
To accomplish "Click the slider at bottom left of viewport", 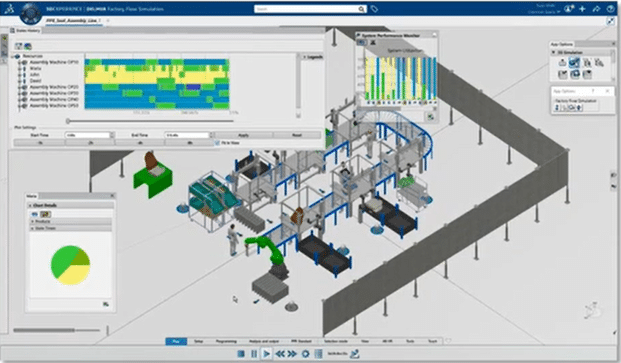I will tap(57, 330).
